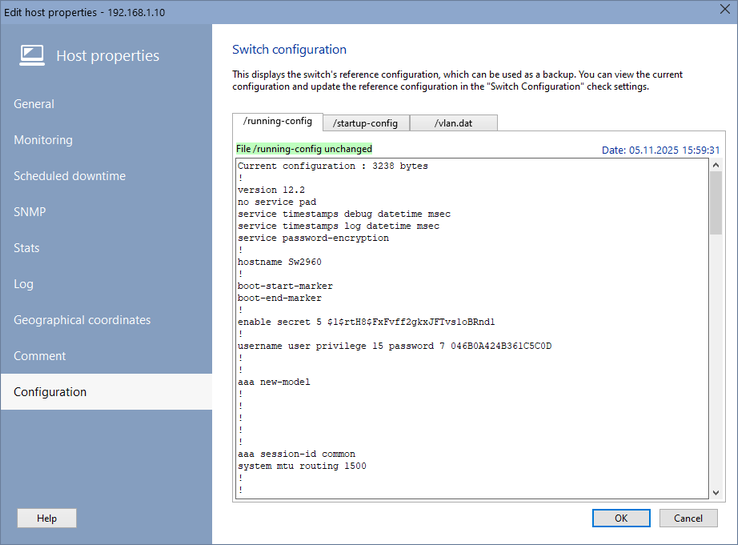This screenshot has width=738, height=545.
Task: Click the Host properties monitor icon
Action: pyautogui.click(x=32, y=55)
